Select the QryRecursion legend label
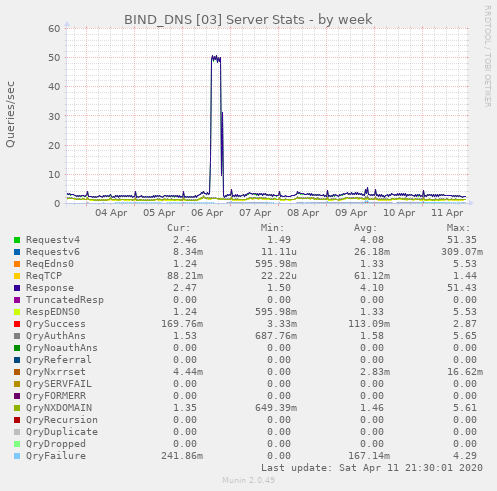The image size is (497, 491). tap(62, 420)
